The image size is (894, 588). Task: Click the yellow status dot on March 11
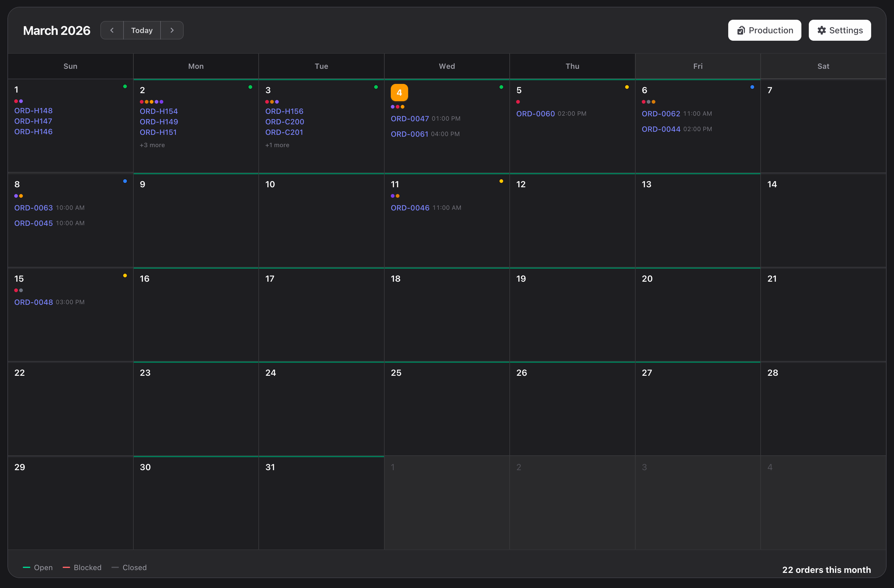coord(501,181)
